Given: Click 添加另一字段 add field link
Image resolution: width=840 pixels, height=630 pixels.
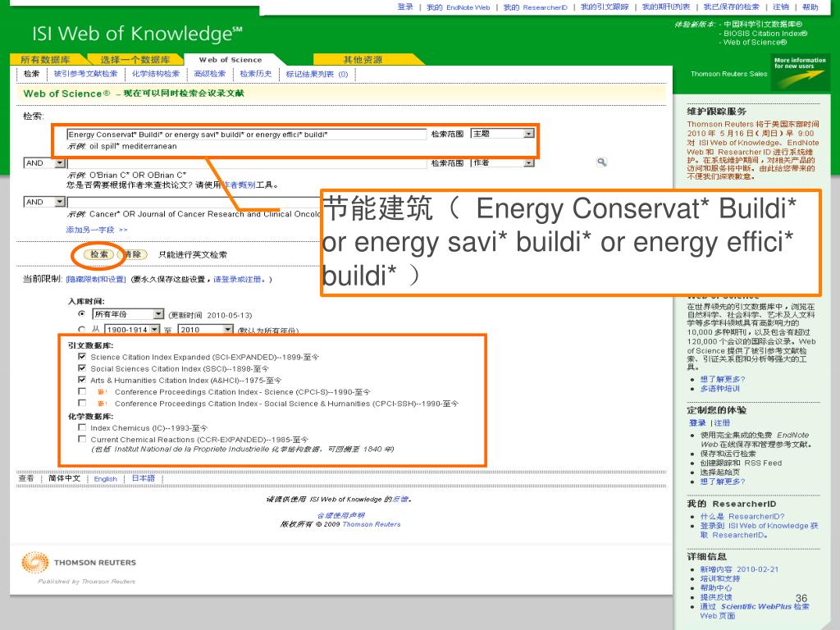Looking at the screenshot, I should [97, 230].
